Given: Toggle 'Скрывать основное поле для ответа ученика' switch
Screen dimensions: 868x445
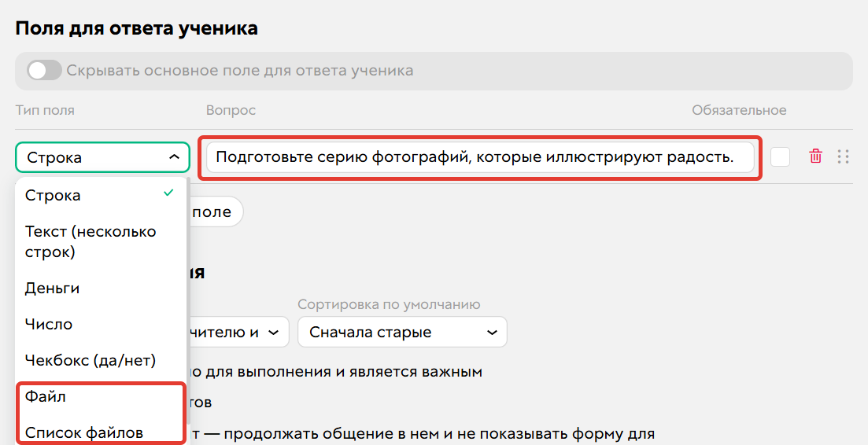Looking at the screenshot, I should point(44,71).
